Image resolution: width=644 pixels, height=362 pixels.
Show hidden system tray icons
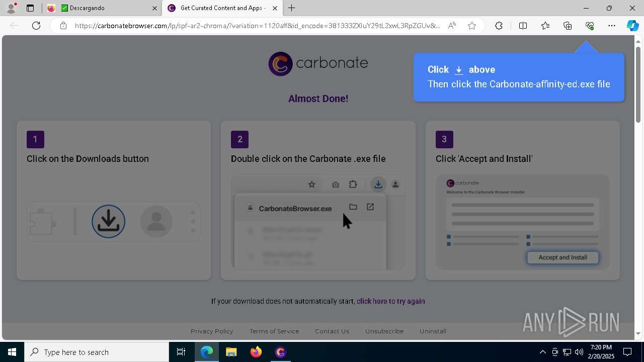point(542,352)
